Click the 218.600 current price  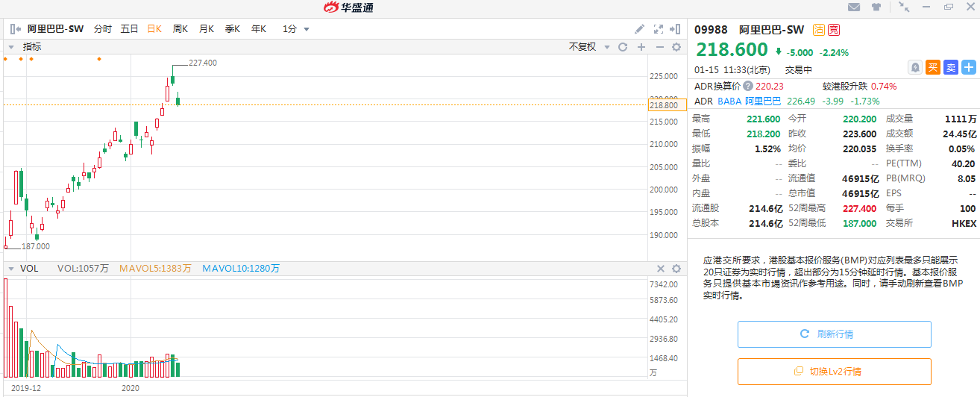(x=732, y=50)
